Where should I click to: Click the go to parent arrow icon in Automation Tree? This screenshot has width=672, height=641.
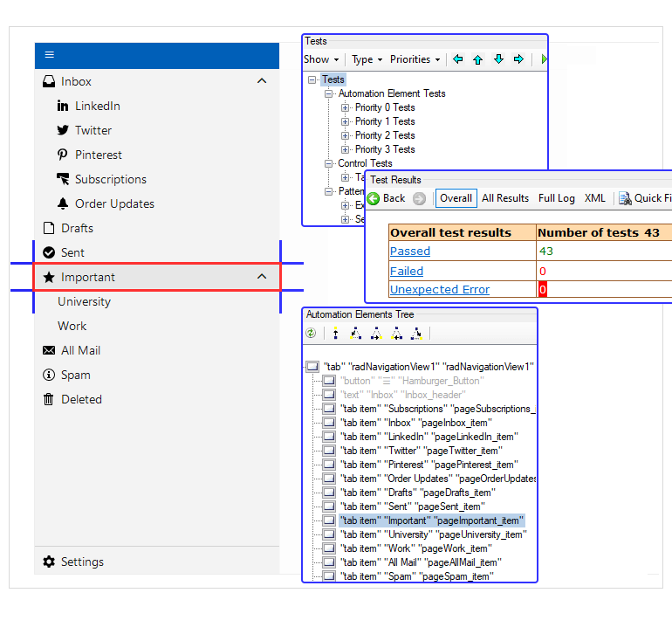tap(336, 333)
